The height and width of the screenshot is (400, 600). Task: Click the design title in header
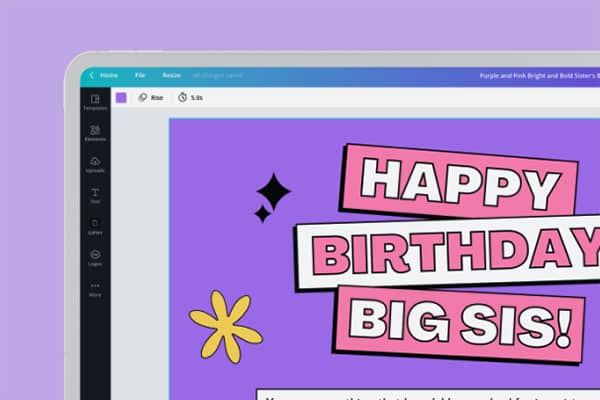540,75
